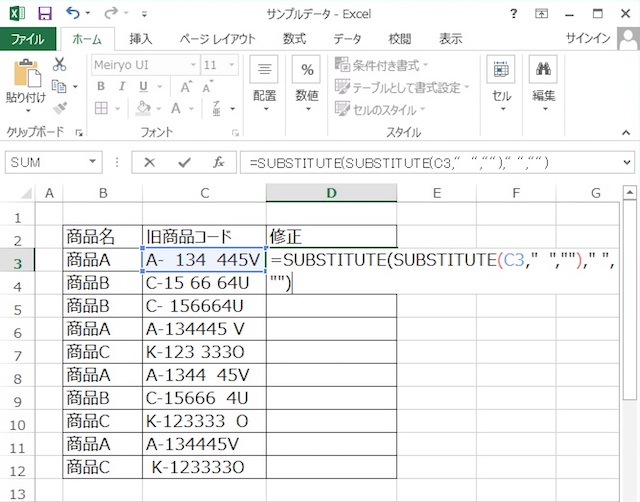640x502 pixels.
Task: Open the 数式 (Formulas) ribbon tab
Action: tap(294, 39)
